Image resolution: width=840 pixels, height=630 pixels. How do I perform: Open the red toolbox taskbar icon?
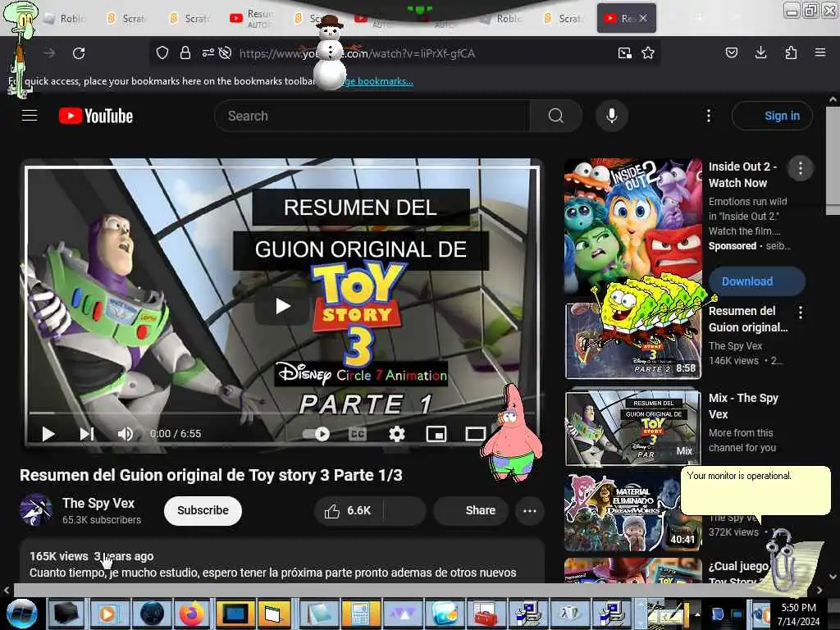[x=486, y=614]
